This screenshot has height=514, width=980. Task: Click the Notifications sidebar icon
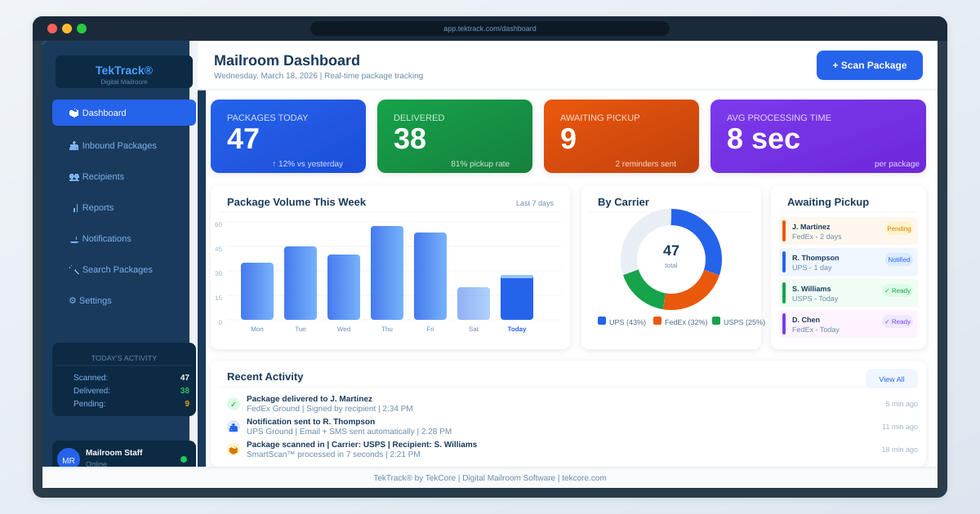coord(74,239)
